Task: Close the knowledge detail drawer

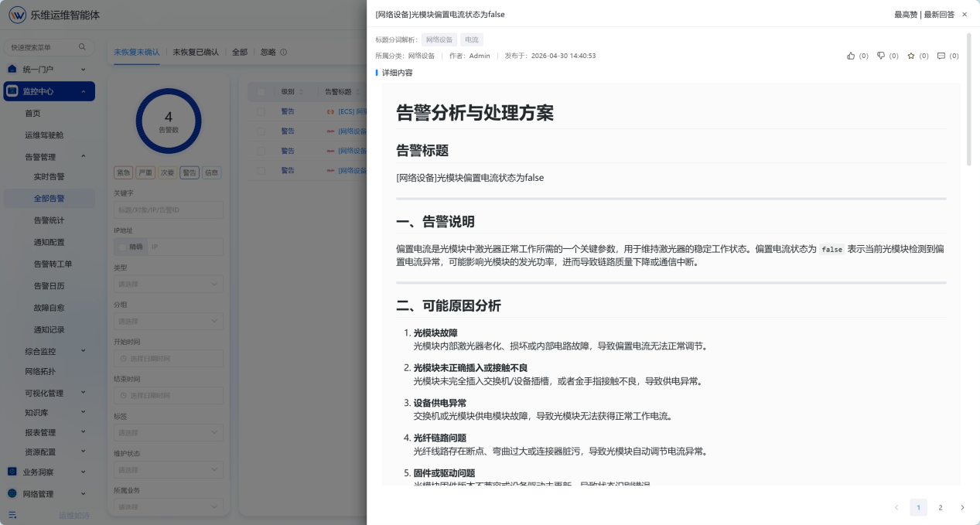Action: tap(965, 14)
